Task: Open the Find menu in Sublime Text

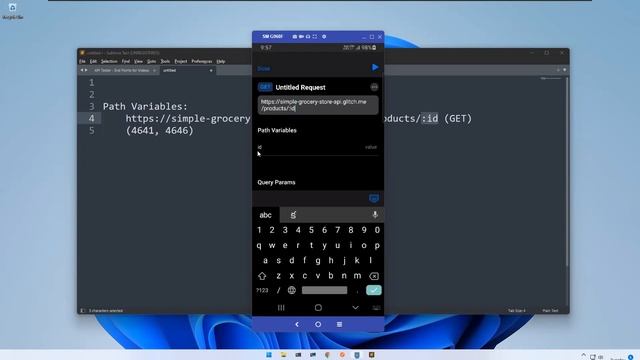Action: (x=126, y=61)
